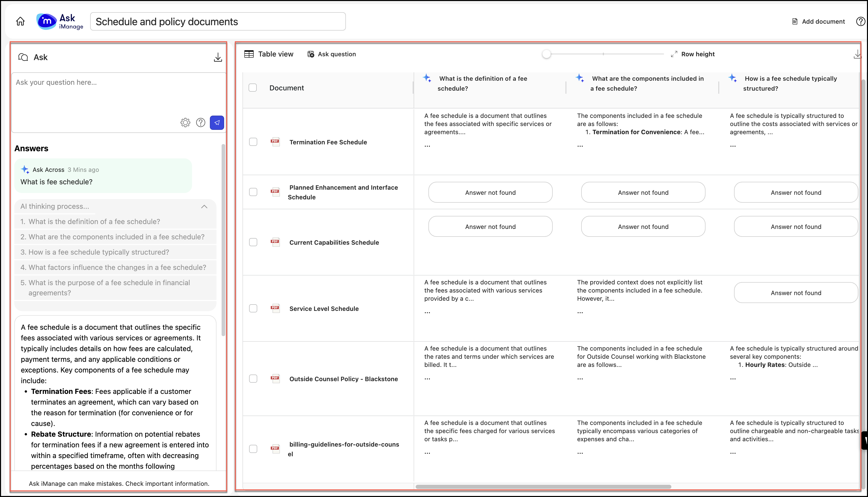Click the help icon in the question box
Screen dimensions: 868x497
[x=201, y=122]
